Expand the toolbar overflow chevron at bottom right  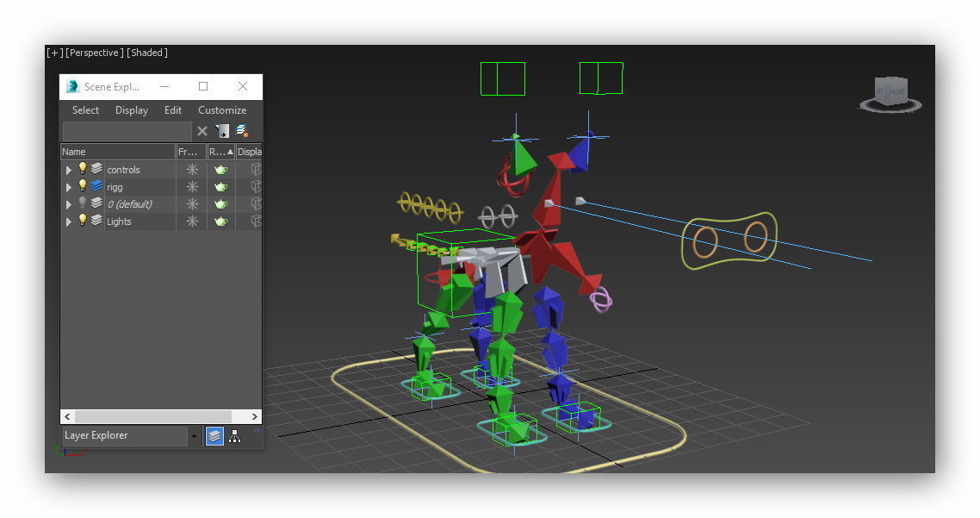click(256, 430)
